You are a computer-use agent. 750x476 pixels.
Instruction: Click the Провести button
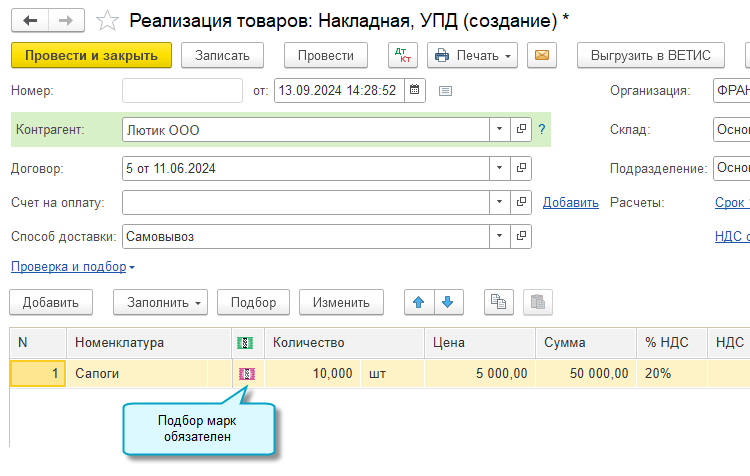326,55
